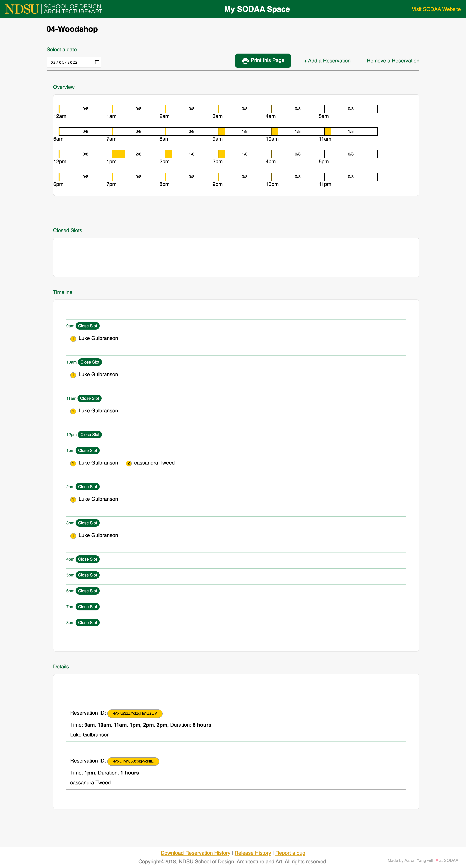
Task: Click reservation ID -MxKq3zZYcIzgHs1ZzQV
Action: click(135, 713)
